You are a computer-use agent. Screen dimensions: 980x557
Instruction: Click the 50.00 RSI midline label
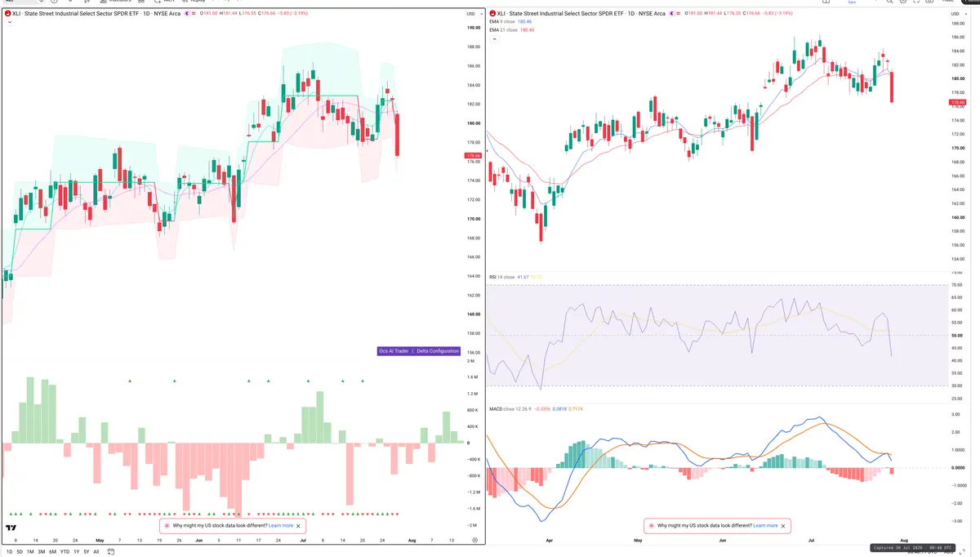coord(957,335)
